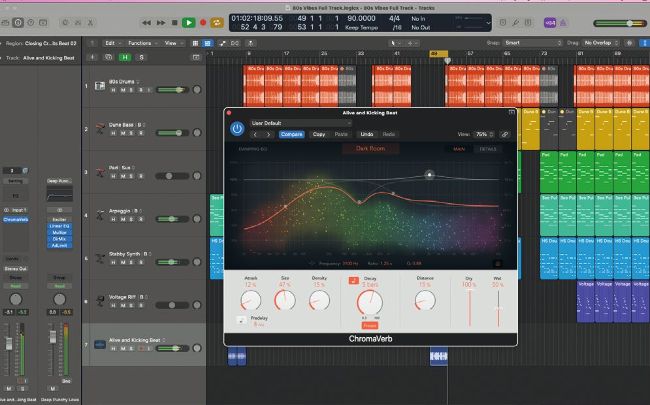Toggle the Automation icon
The height and width of the screenshot is (405, 650).
222,43
